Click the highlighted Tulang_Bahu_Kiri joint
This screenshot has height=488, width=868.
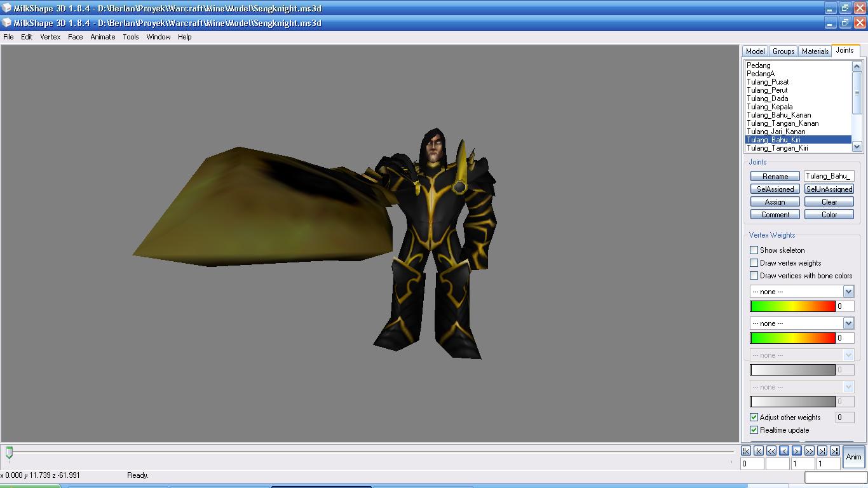click(798, 140)
